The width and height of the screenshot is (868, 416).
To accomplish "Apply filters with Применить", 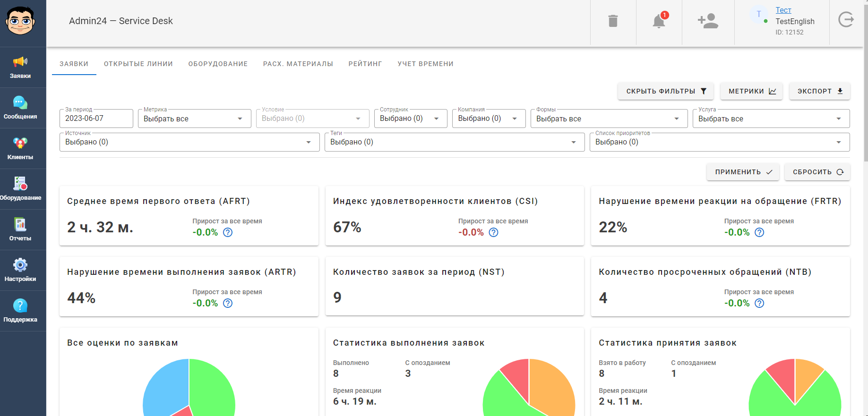I will [x=743, y=172].
